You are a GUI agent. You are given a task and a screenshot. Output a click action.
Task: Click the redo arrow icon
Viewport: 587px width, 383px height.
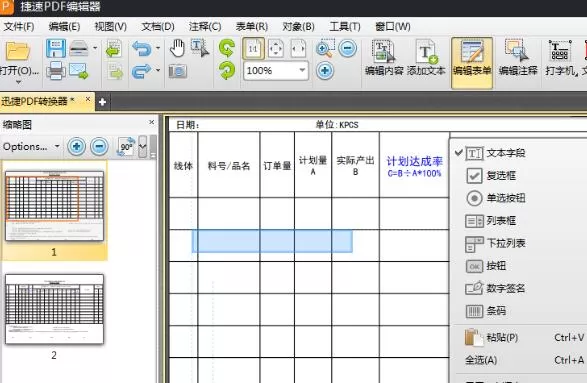[x=142, y=71]
